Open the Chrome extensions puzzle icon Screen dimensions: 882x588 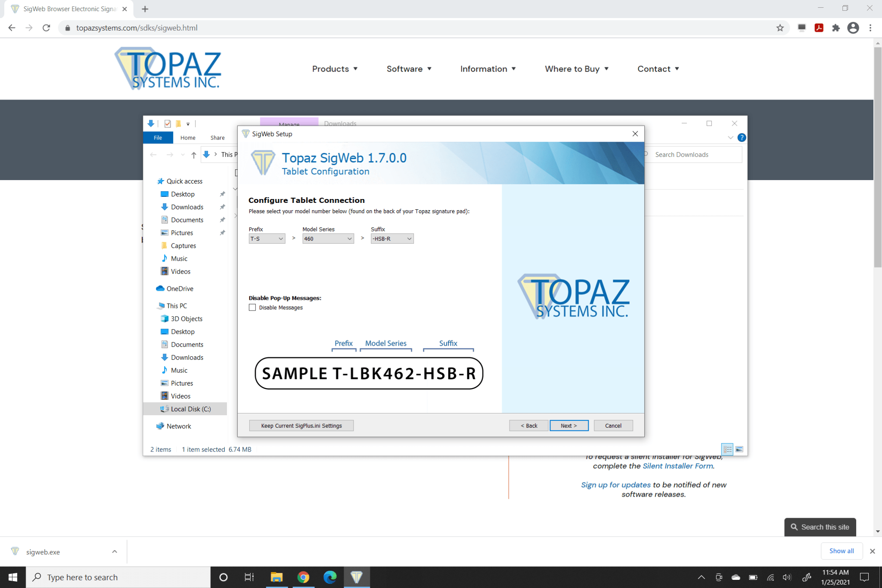click(x=836, y=28)
